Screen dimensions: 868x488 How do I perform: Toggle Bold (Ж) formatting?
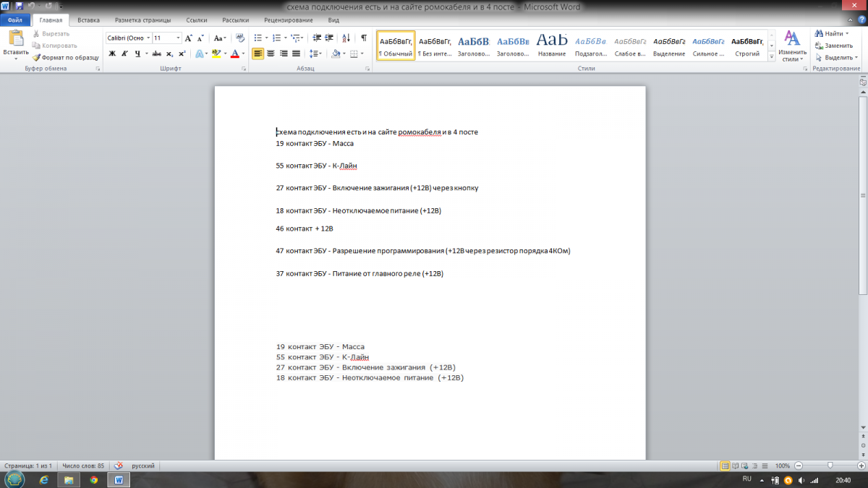click(x=112, y=53)
